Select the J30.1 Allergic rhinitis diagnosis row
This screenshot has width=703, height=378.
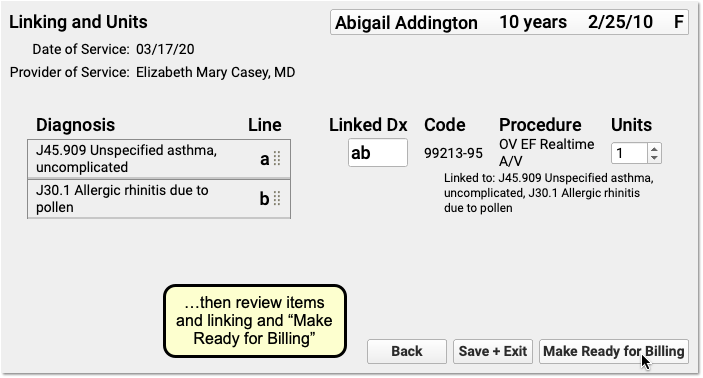tap(159, 199)
